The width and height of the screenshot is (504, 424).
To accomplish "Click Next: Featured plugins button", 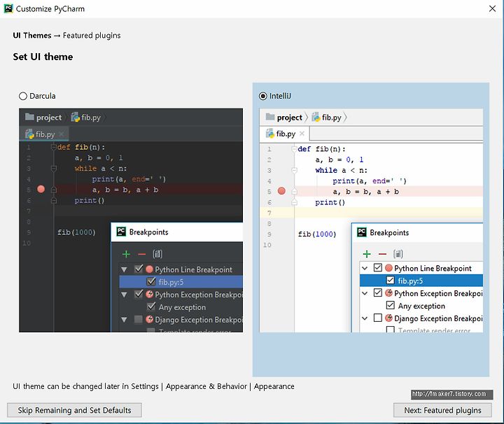I will (x=442, y=410).
